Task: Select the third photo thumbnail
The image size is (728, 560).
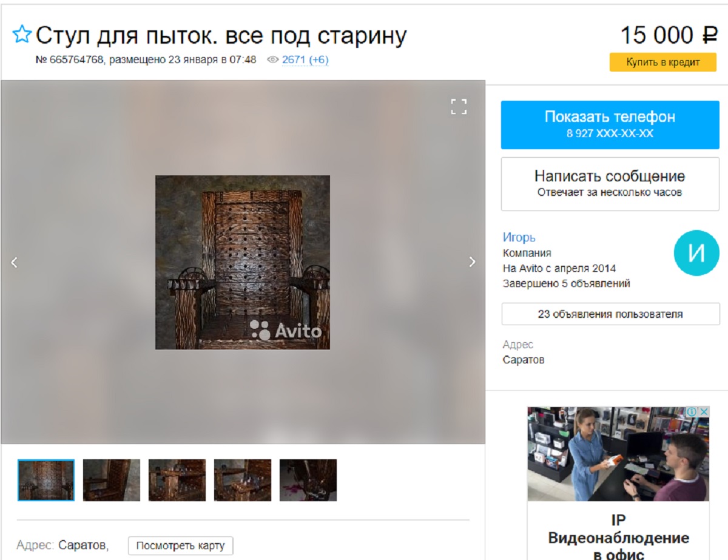Action: click(177, 480)
